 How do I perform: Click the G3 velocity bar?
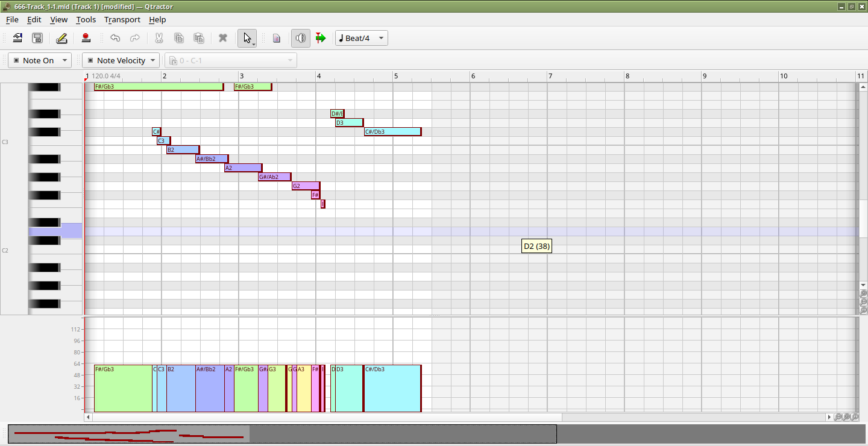point(277,388)
